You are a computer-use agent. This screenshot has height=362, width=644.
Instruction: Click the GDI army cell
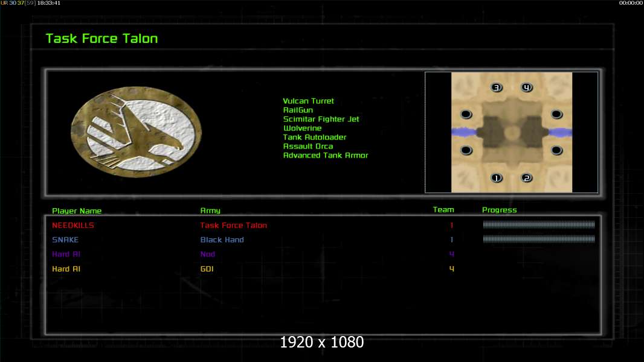coord(207,268)
